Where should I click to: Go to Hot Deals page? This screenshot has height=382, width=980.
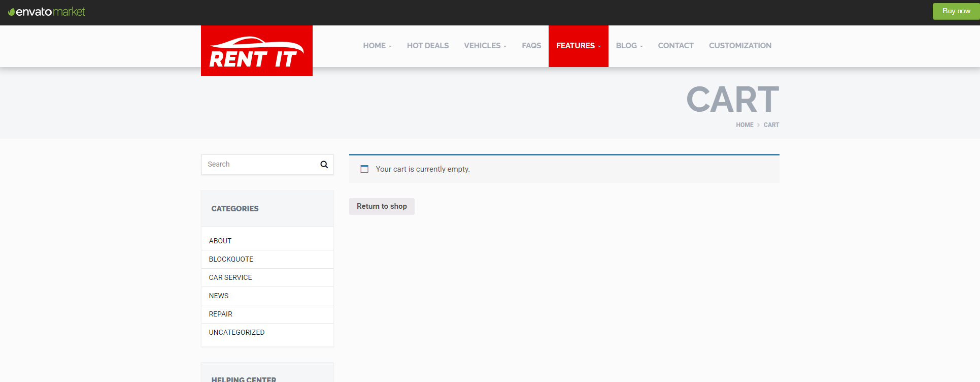tap(428, 46)
